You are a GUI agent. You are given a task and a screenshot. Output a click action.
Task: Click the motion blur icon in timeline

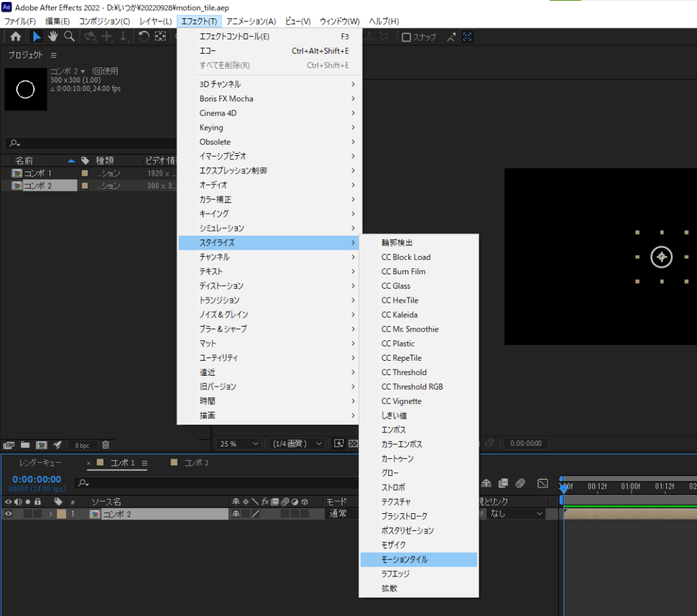tap(521, 483)
